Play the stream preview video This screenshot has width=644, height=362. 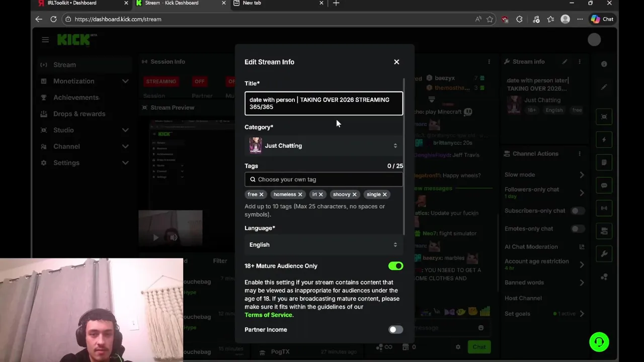point(156,237)
